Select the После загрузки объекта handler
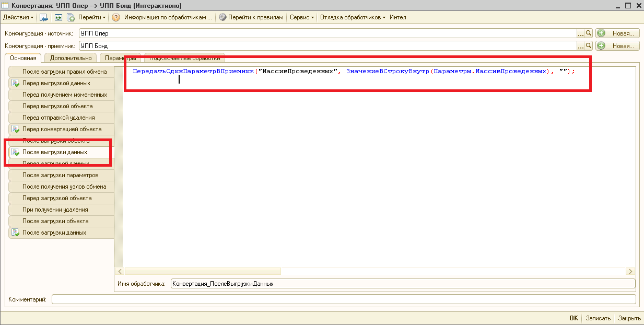This screenshot has height=325, width=644. click(x=61, y=221)
